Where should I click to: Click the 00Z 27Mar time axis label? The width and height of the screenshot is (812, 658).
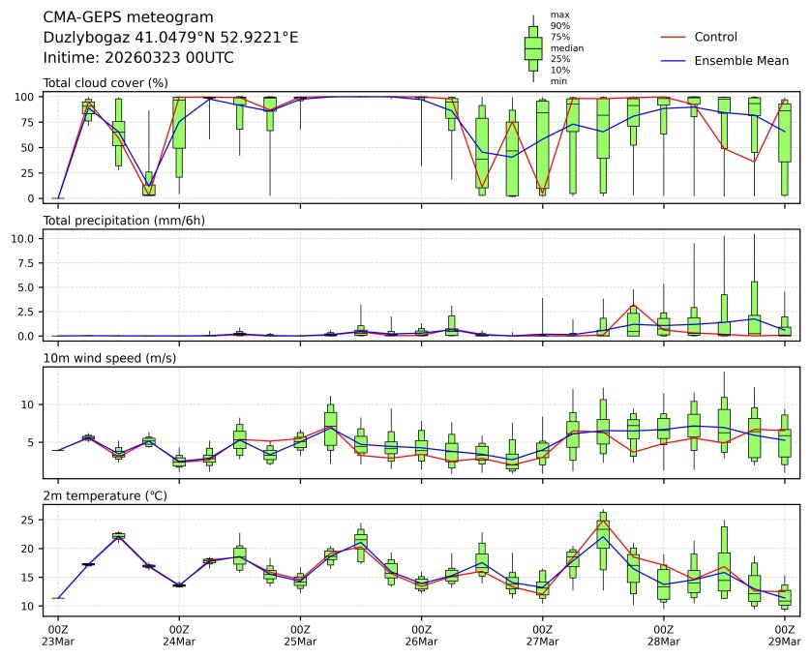coord(542,635)
